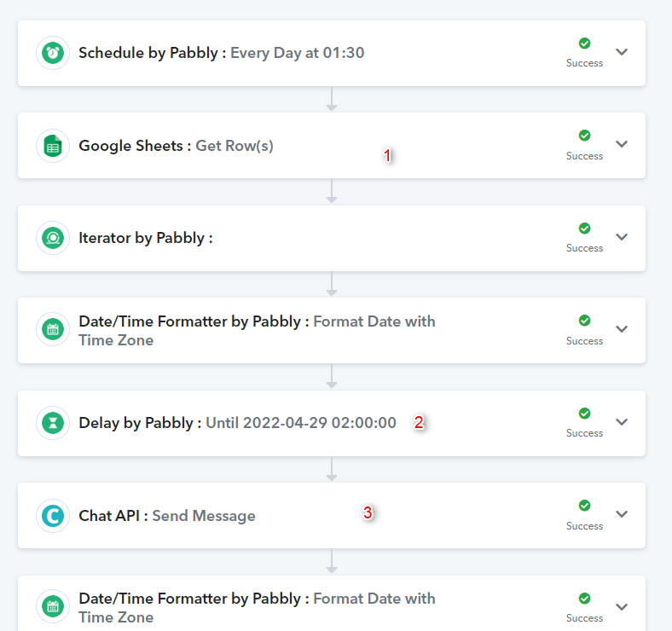Click the Delay by Pabbly hourglass icon
The height and width of the screenshot is (631, 672).
(53, 423)
